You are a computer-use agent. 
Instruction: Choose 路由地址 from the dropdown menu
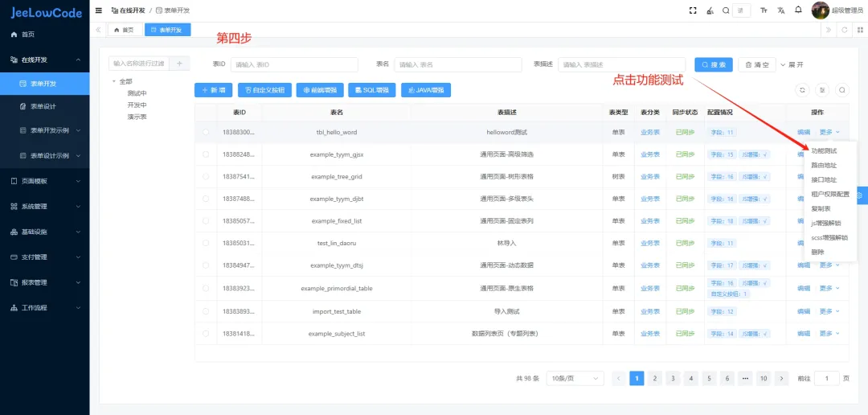[x=824, y=165]
